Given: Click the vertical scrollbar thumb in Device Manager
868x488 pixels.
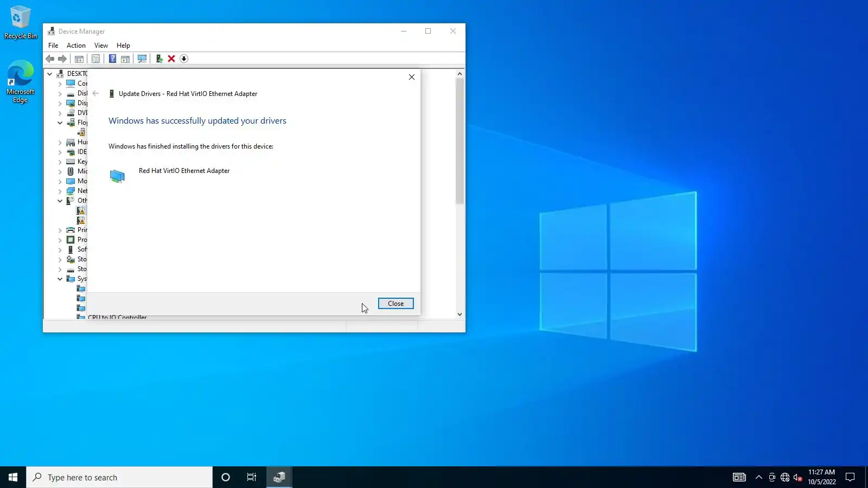Looking at the screenshot, I should [459, 141].
